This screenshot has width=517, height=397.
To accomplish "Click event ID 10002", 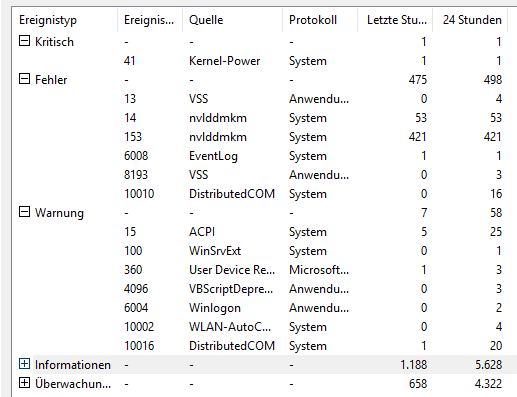I will pos(139,327).
